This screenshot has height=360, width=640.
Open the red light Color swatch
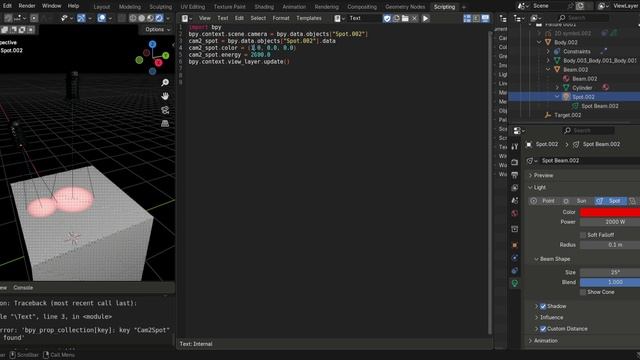coord(610,212)
